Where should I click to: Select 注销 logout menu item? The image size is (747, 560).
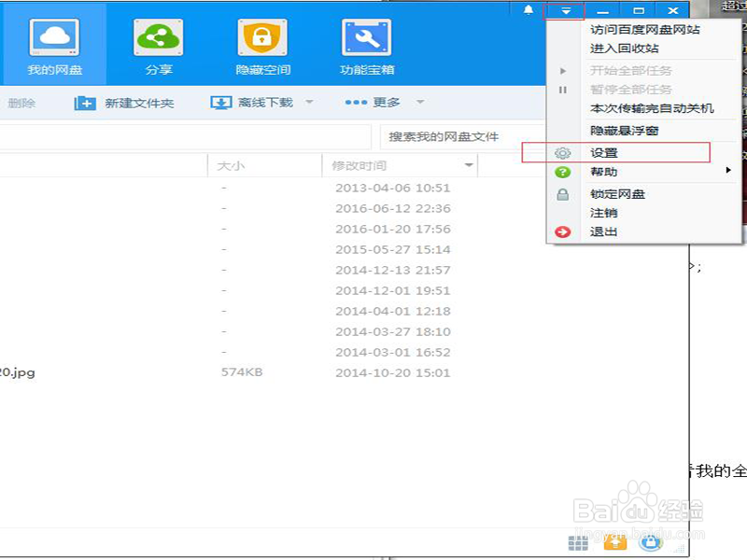tap(603, 213)
